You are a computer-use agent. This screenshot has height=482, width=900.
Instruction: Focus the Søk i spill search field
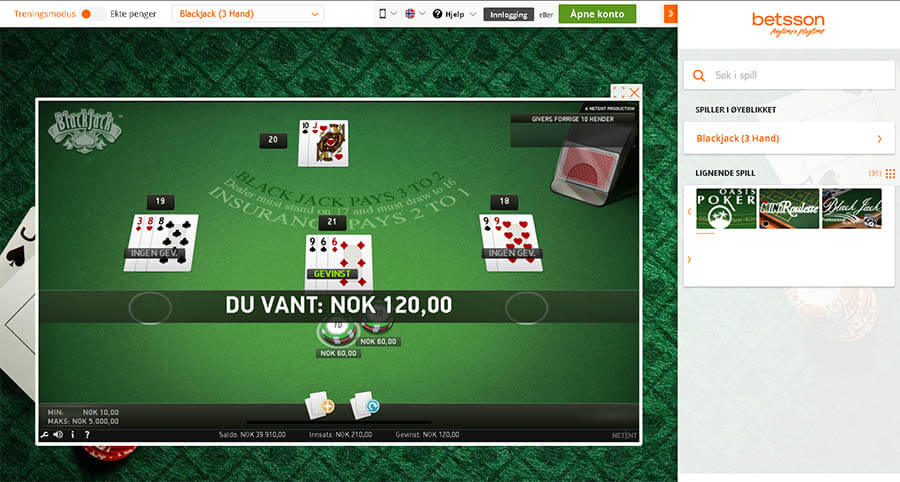coord(789,75)
